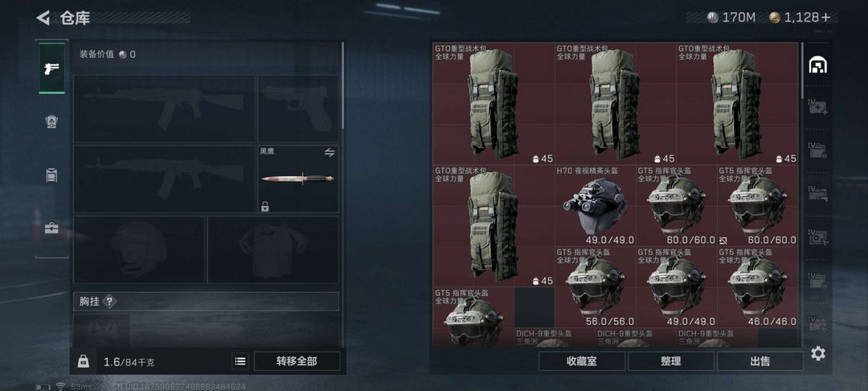
Task: Select the H70 夜视精英头盔 helmet item
Action: point(595,205)
